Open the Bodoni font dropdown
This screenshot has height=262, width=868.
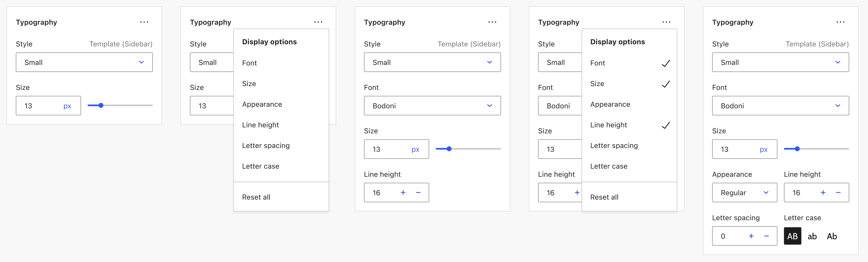[x=432, y=106]
